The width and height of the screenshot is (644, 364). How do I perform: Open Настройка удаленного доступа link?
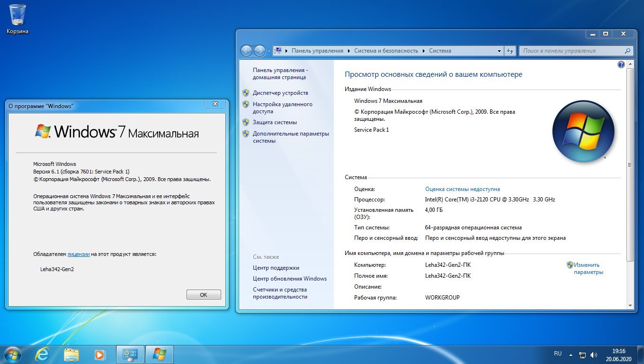283,108
